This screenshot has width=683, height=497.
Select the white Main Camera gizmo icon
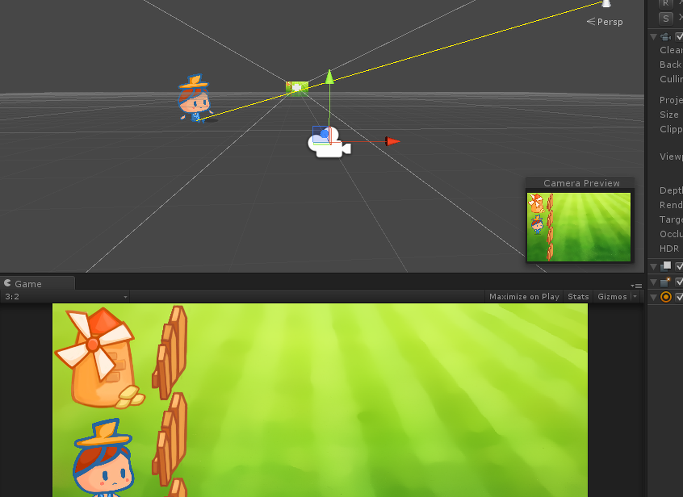330,143
